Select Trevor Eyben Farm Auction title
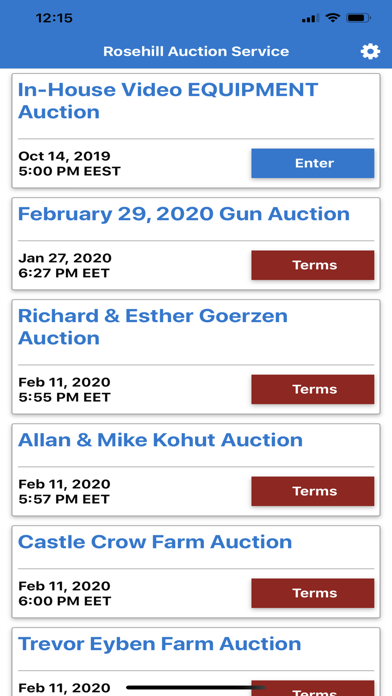The height and width of the screenshot is (696, 392). point(159,644)
